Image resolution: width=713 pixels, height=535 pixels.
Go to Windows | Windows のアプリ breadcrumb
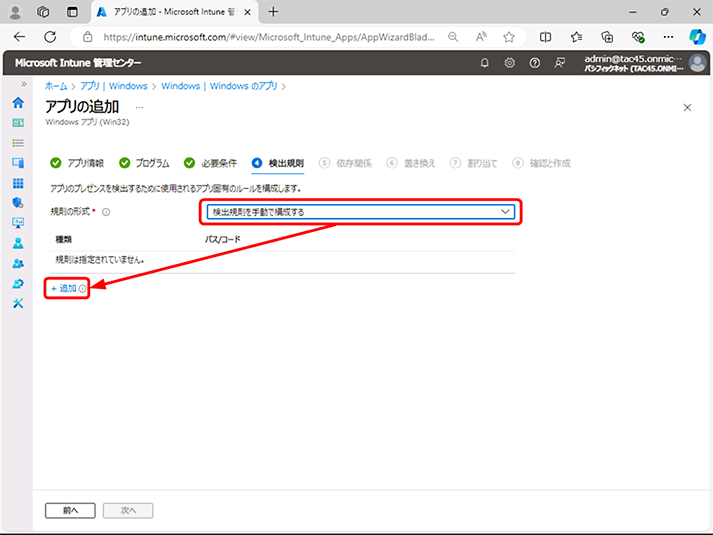pyautogui.click(x=219, y=86)
